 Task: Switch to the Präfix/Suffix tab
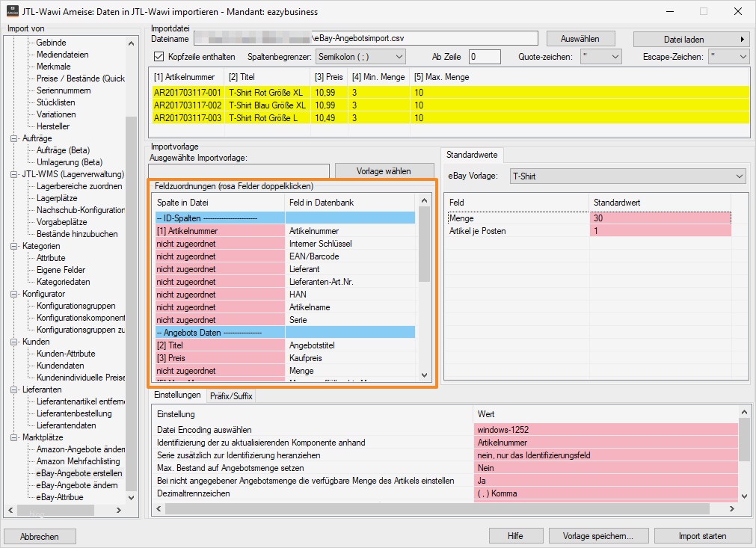(x=230, y=395)
